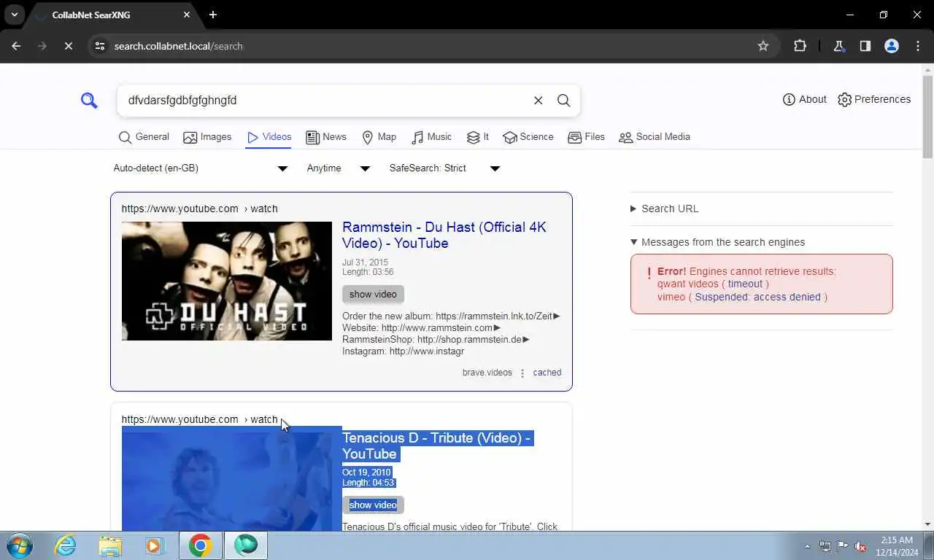Open the SafeSearch Strict dropdown
The width and height of the screenshot is (934, 560).
(x=444, y=168)
